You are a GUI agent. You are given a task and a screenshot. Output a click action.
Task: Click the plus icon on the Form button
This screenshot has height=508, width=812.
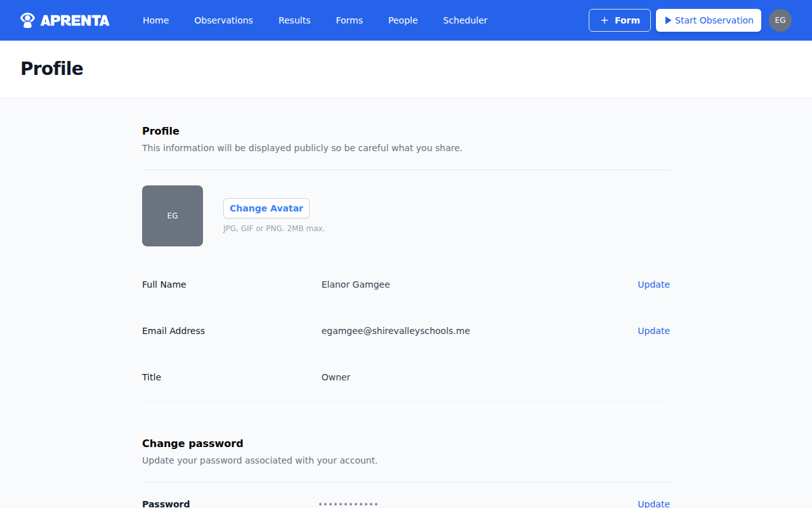point(603,20)
